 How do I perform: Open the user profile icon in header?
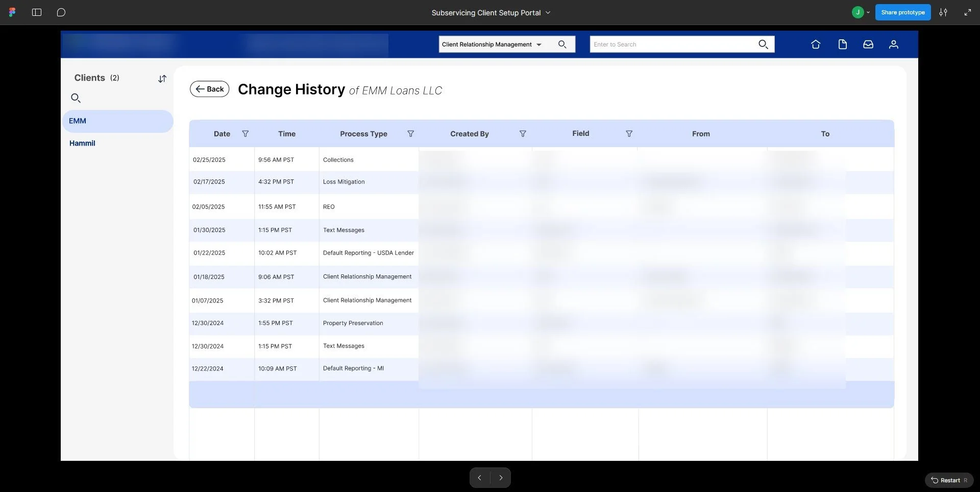click(894, 44)
